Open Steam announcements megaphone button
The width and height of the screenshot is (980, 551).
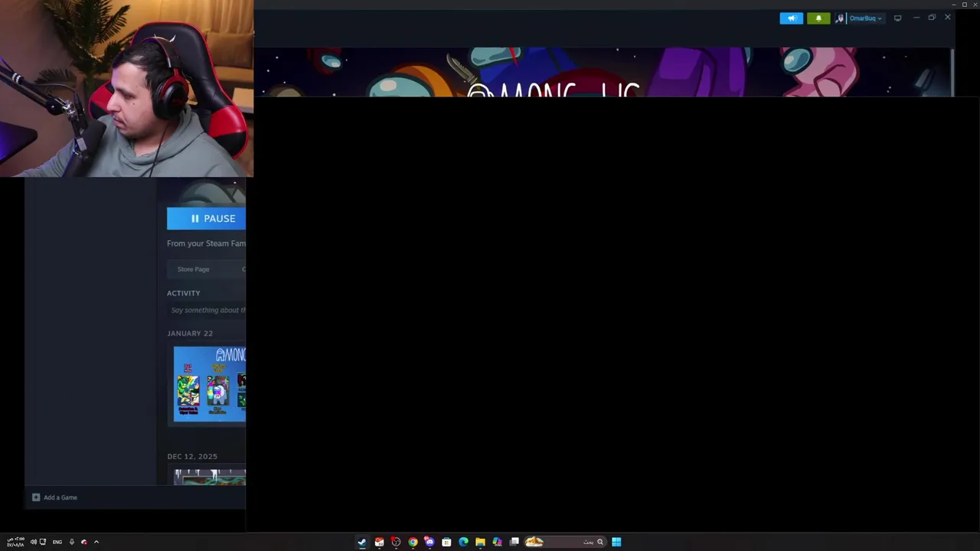pos(791,18)
